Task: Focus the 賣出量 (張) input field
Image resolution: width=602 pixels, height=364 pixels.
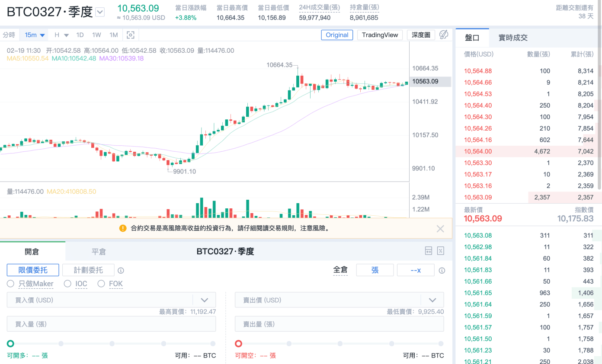Action: [x=339, y=324]
